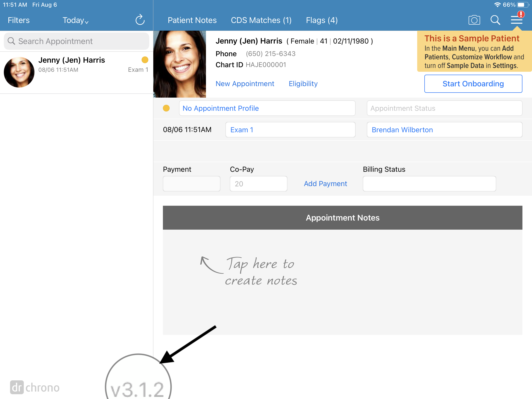Open the No Appointment Profile selector
The height and width of the screenshot is (399, 532).
267,108
